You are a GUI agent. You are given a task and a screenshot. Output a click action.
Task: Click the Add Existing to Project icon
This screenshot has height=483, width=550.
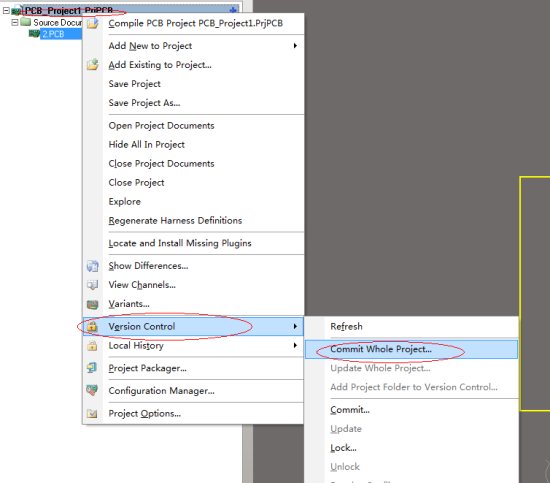93,65
